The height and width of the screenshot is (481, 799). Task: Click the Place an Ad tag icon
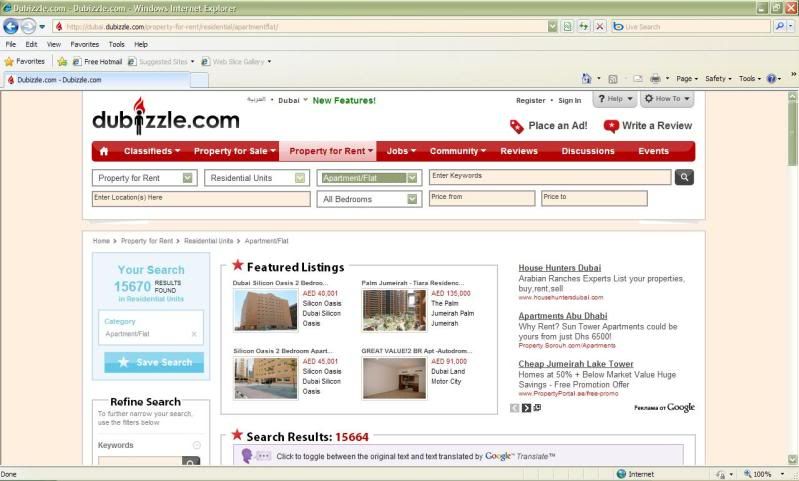click(516, 126)
